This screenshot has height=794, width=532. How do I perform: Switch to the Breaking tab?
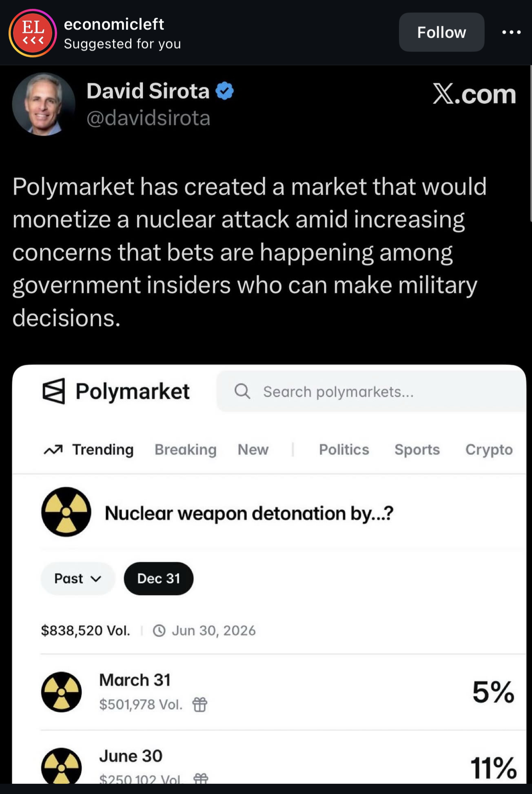[x=186, y=449]
